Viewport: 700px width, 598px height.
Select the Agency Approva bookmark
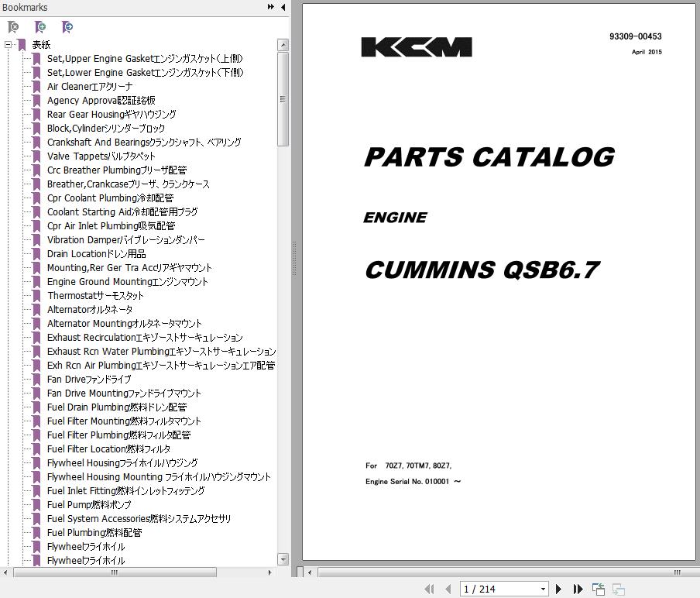[x=101, y=101]
